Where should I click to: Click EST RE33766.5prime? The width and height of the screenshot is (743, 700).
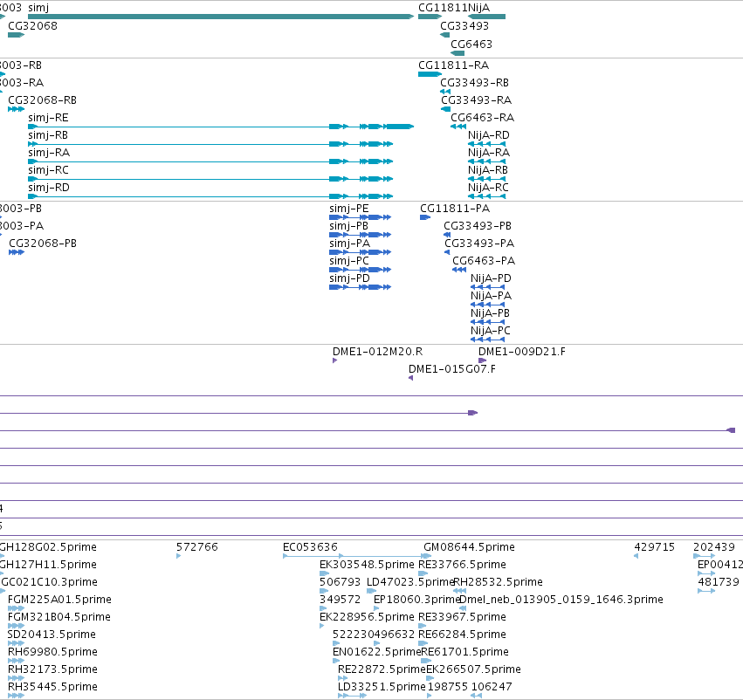tap(423, 573)
